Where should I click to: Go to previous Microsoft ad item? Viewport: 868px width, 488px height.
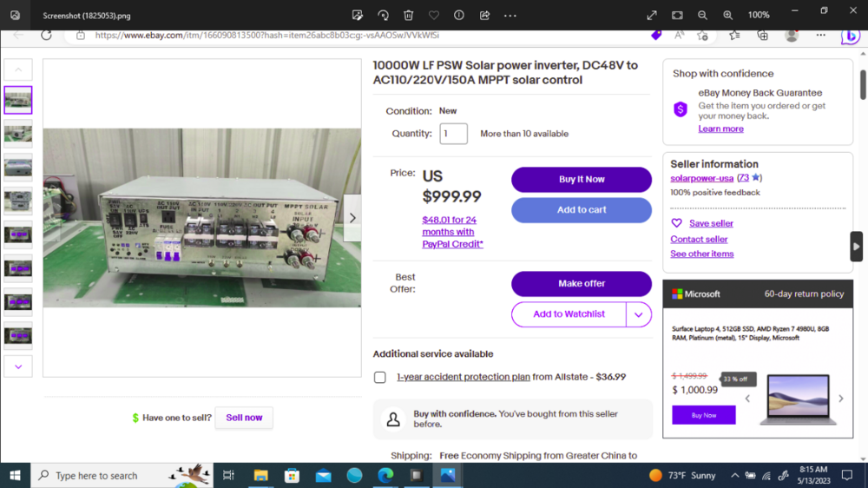coord(747,399)
